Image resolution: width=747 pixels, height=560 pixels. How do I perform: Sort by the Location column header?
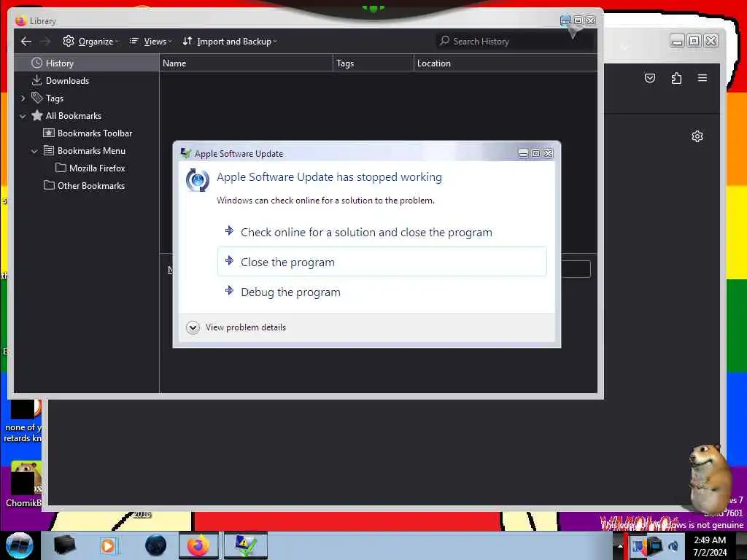coord(505,63)
